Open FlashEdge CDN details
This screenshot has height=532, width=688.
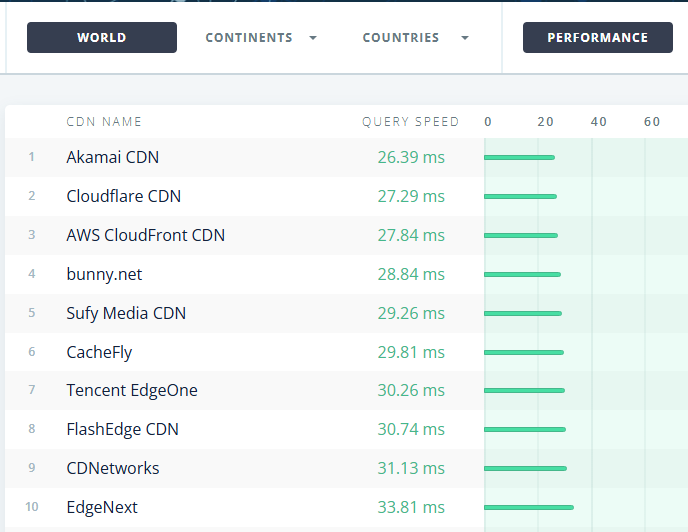pyautogui.click(x=122, y=429)
